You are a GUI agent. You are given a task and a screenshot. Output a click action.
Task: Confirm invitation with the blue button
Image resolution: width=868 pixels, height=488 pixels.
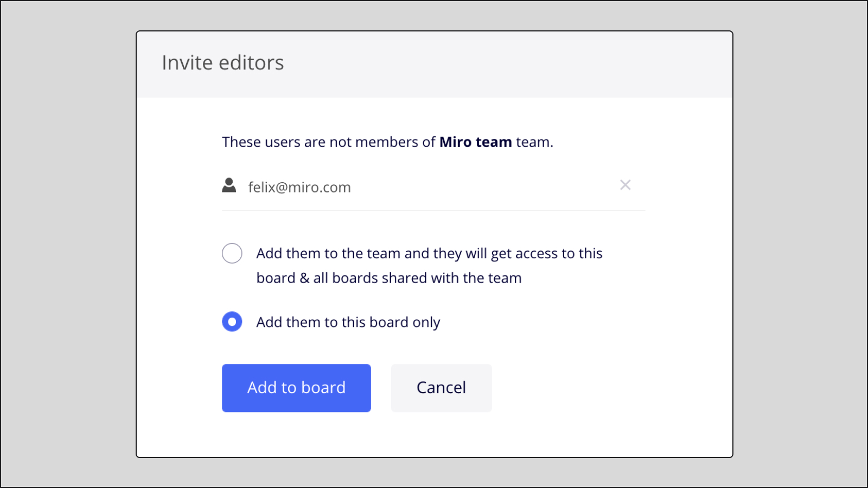click(x=296, y=388)
